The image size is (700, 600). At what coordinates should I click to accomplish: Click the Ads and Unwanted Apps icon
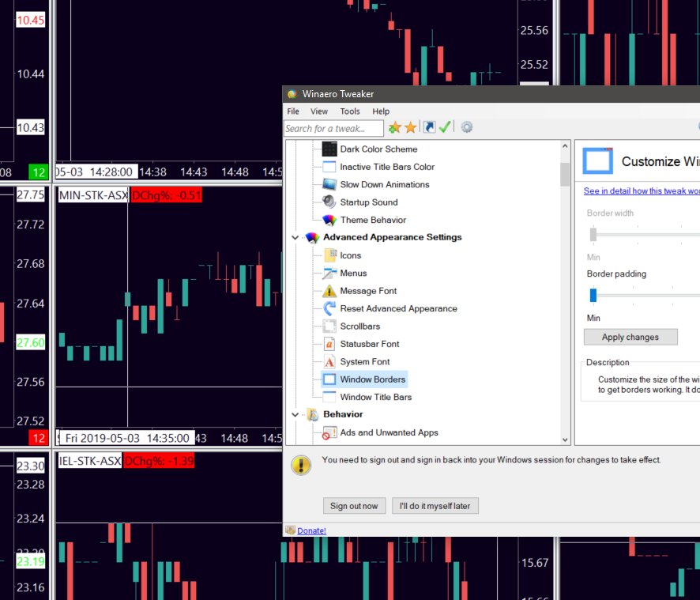(x=329, y=432)
